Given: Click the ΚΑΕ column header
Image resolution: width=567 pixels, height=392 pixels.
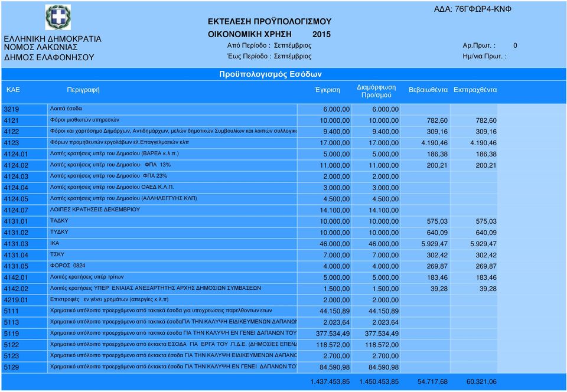Looking at the screenshot, I should pos(14,90).
